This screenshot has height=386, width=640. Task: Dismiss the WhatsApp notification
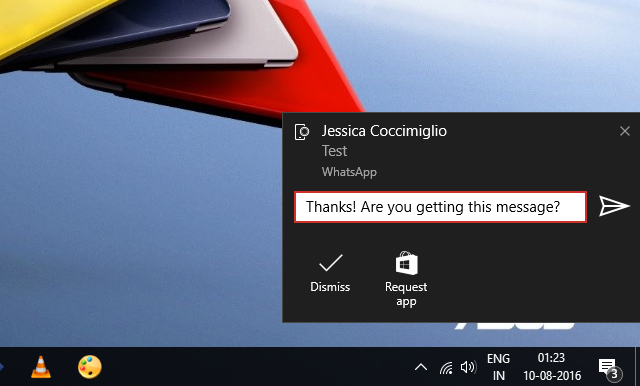[x=330, y=273]
